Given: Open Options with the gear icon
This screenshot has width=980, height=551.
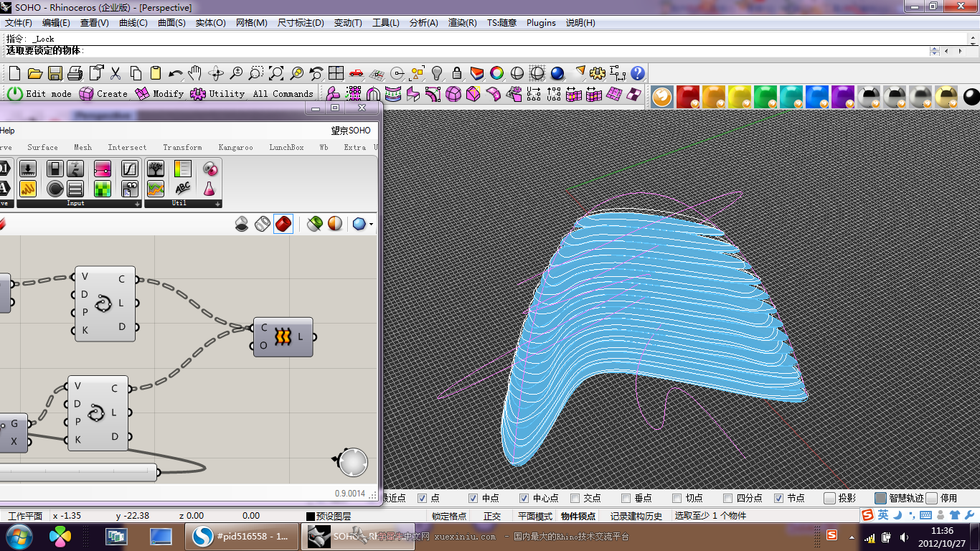Looking at the screenshot, I should [x=598, y=73].
